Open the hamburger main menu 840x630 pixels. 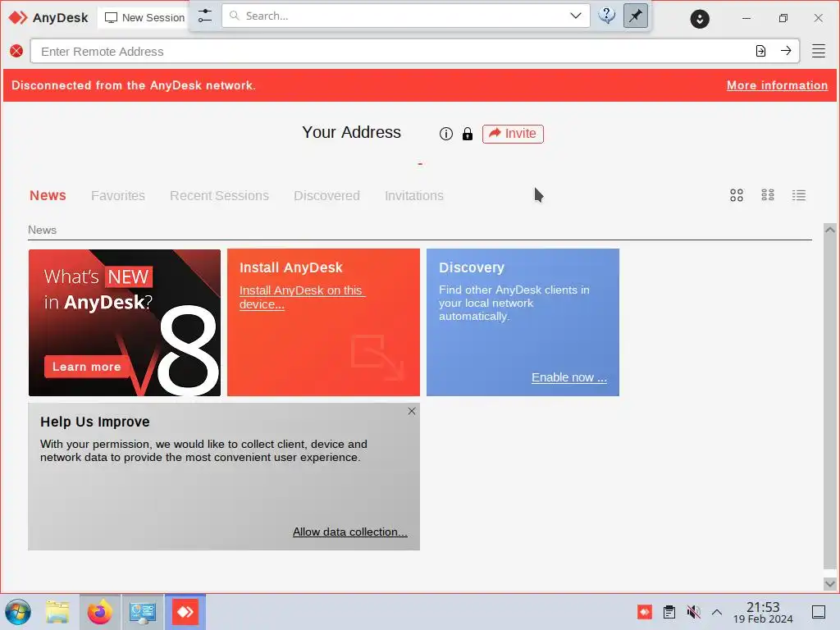coord(818,51)
